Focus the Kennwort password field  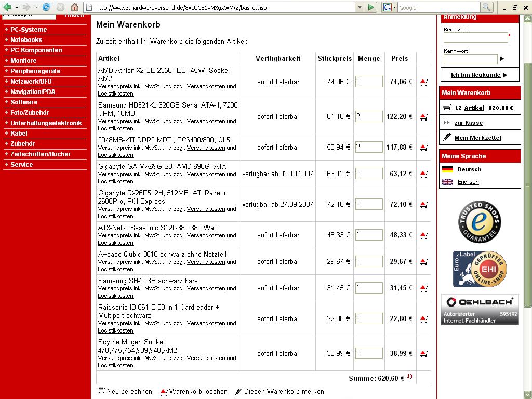coord(471,59)
